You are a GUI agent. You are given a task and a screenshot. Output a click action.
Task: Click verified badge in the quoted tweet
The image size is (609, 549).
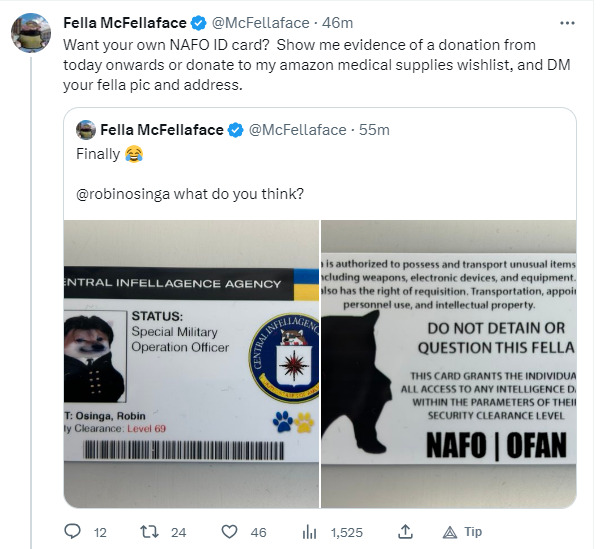click(x=235, y=130)
